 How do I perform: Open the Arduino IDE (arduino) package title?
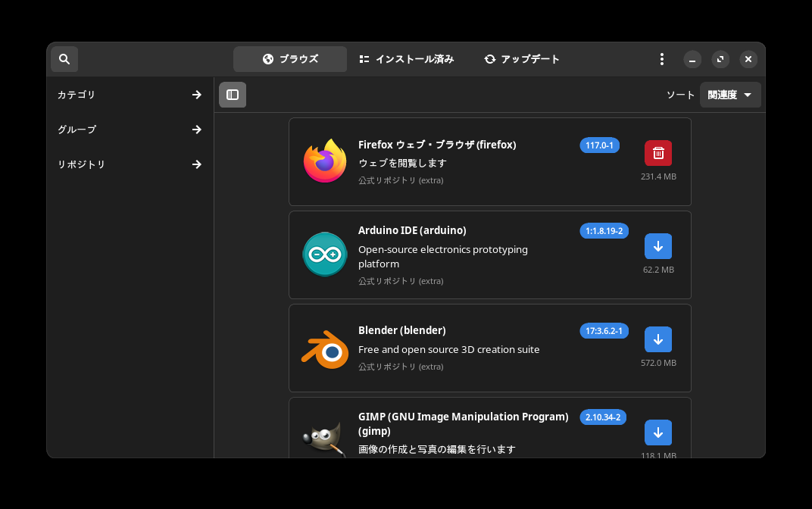(x=412, y=230)
